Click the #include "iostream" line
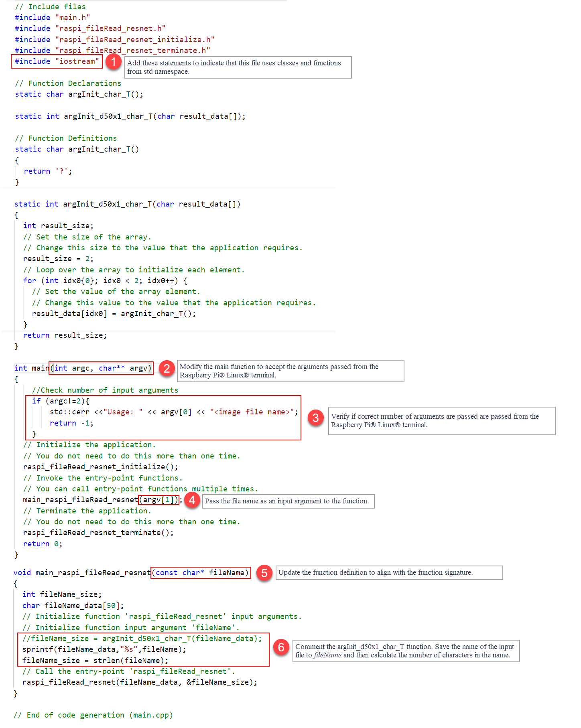The width and height of the screenshot is (581, 728). click(57, 61)
